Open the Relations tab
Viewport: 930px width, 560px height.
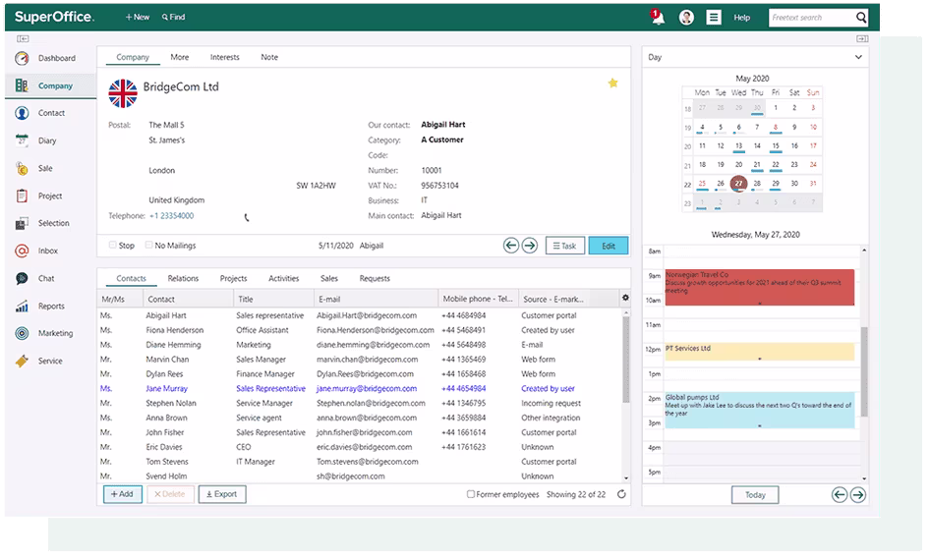(183, 278)
